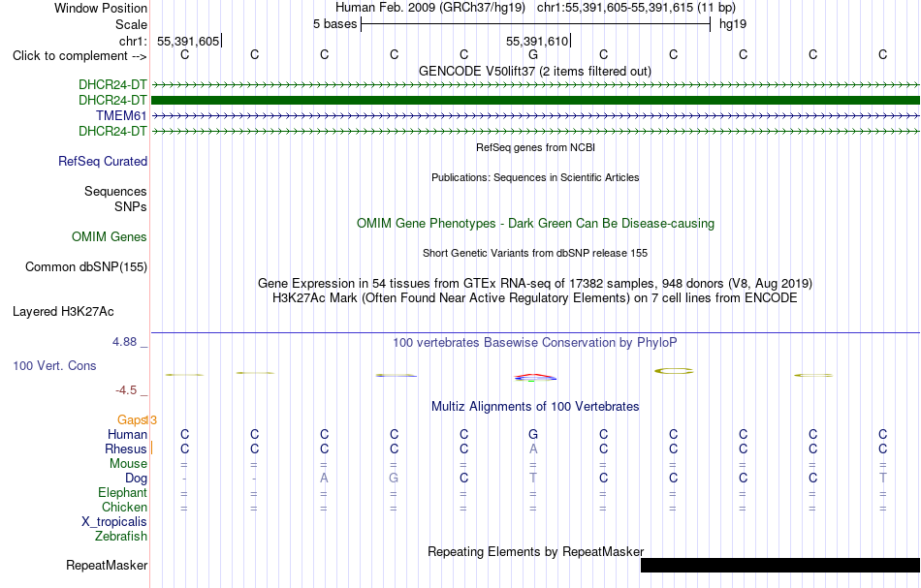Open the OMIM Genes track label
Screen dimensions: 921x588
110,236
